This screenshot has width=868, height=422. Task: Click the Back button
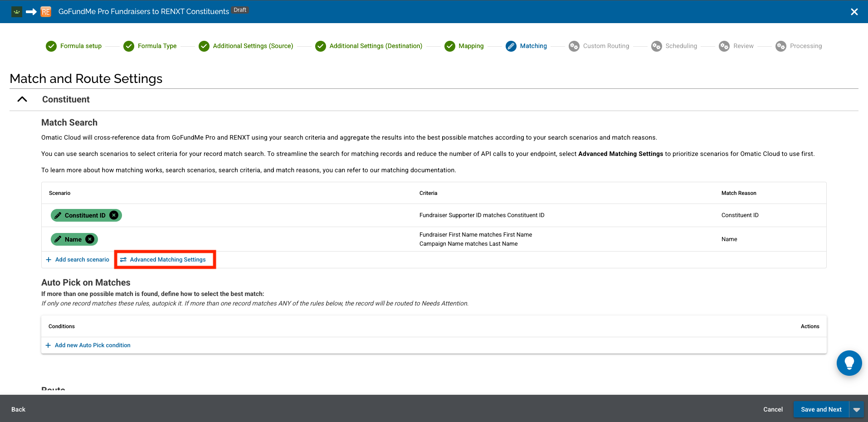point(18,409)
